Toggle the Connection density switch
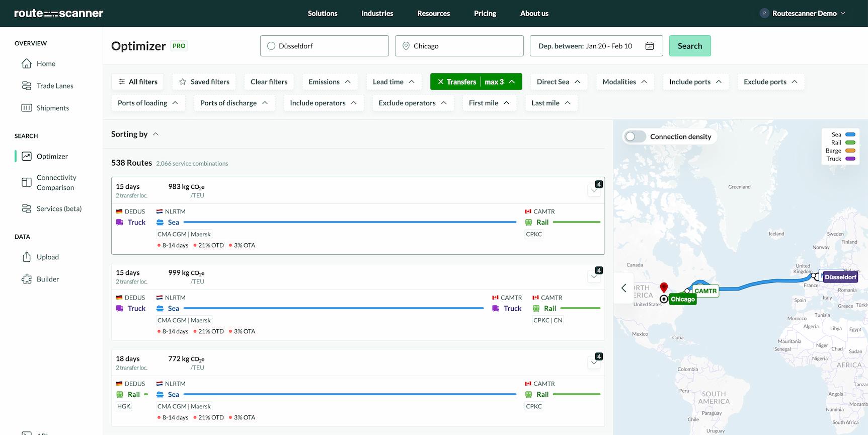The height and width of the screenshot is (435, 868). 635,136
